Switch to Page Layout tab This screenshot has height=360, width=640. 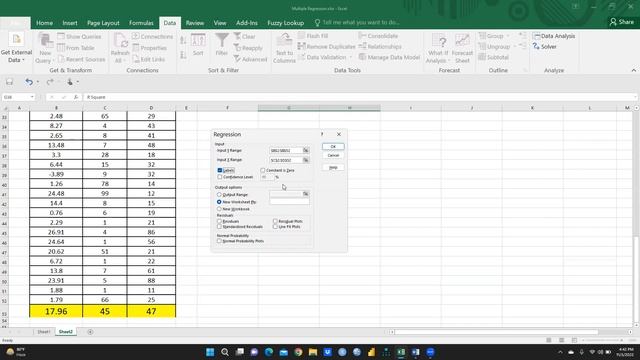coord(103,23)
